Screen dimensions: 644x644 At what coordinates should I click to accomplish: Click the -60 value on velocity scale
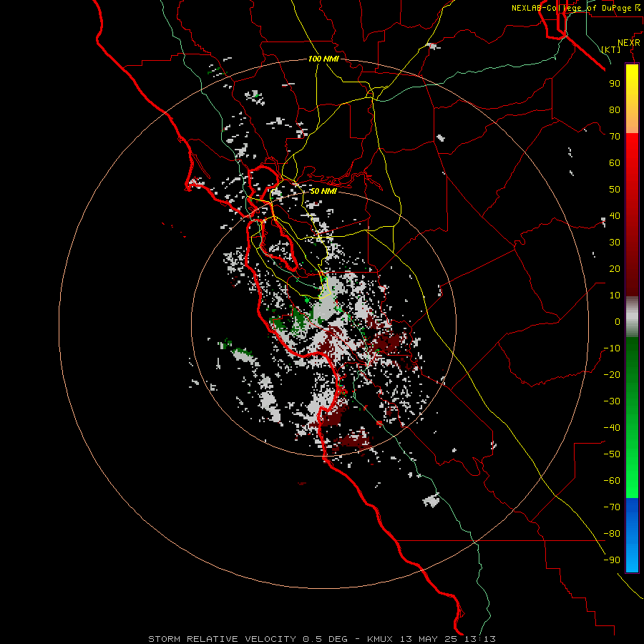pyautogui.click(x=612, y=481)
